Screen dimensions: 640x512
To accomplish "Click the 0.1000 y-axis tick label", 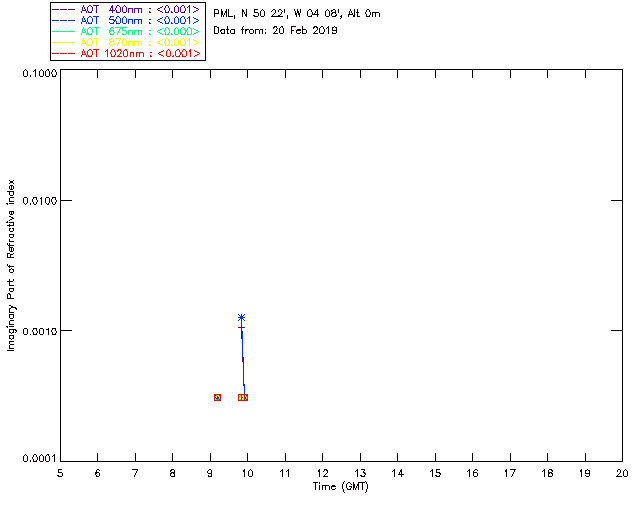I will click(x=39, y=73).
